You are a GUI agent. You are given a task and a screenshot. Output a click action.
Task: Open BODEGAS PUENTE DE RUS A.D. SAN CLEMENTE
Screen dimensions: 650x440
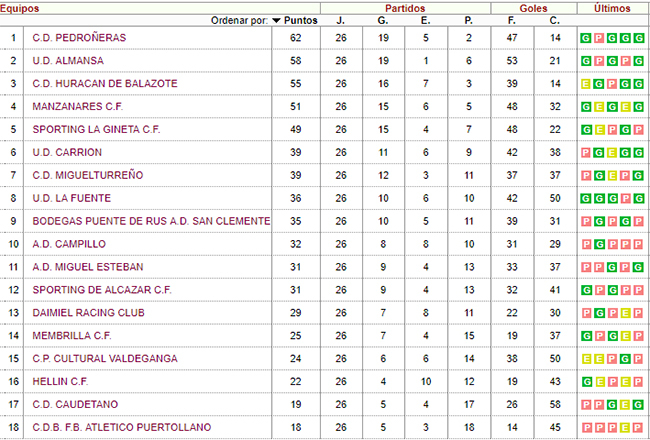pos(151,221)
